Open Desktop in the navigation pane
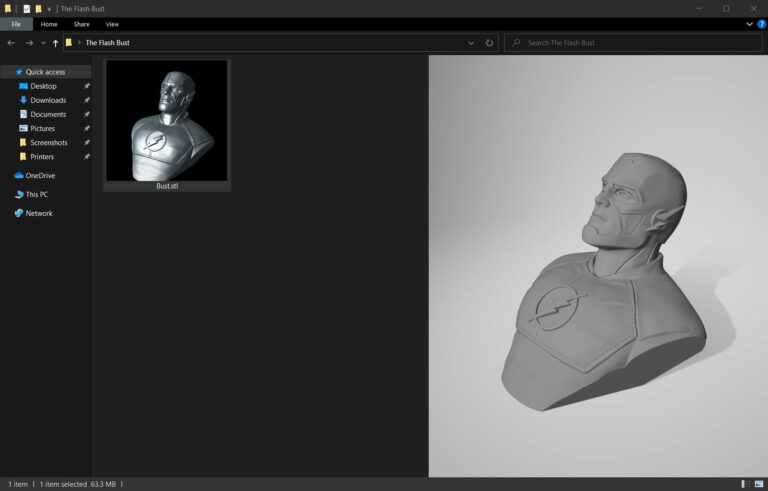 tap(43, 86)
